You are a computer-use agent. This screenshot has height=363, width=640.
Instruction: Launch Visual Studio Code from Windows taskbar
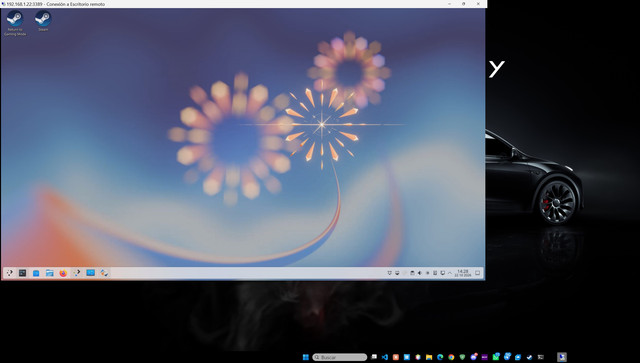[x=385, y=357]
